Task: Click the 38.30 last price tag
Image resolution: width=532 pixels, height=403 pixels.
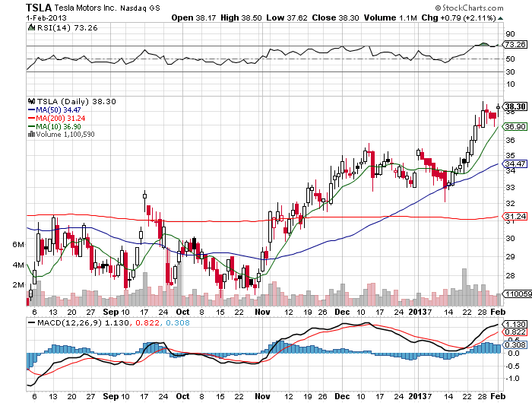Action: [515, 106]
